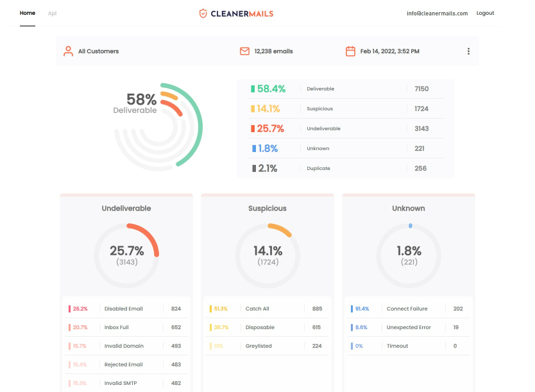The height and width of the screenshot is (392, 535).
Task: Click the Undeliverable 25.7% donut chart
Action: coord(126,255)
